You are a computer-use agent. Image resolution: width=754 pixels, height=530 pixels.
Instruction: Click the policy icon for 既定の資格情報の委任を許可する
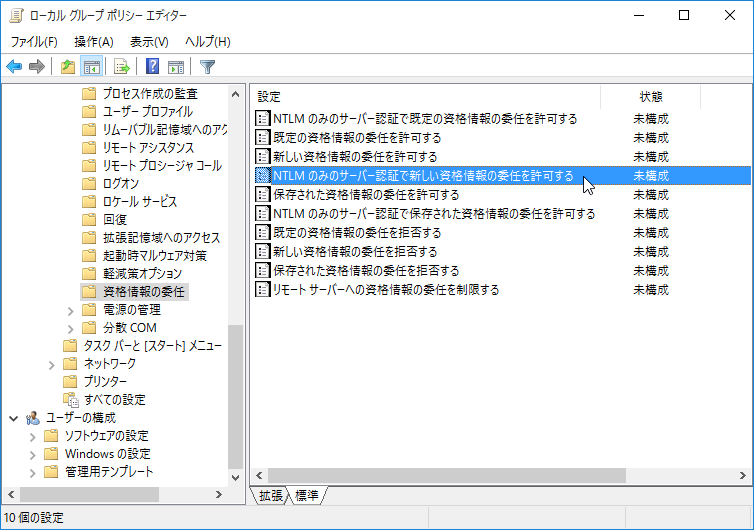pos(263,138)
